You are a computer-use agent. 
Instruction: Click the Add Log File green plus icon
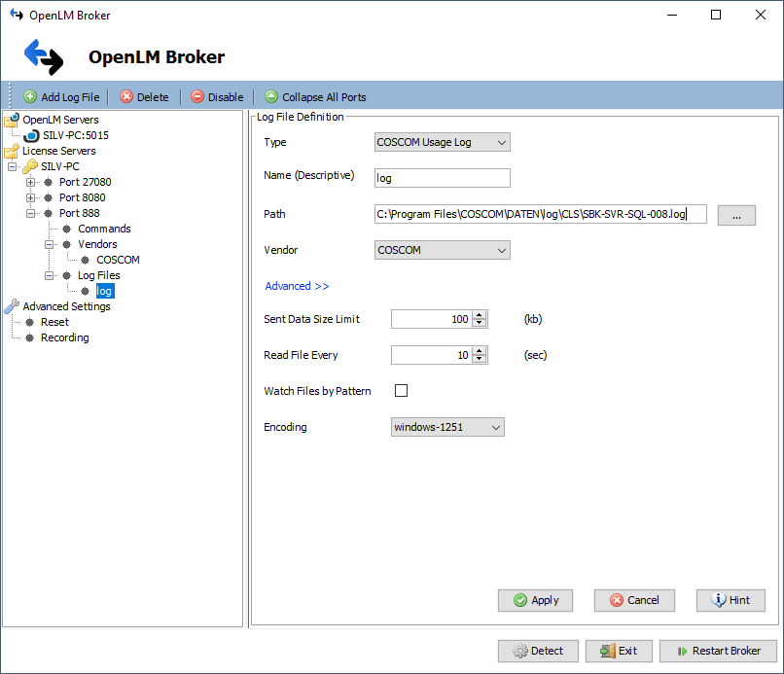pos(30,97)
